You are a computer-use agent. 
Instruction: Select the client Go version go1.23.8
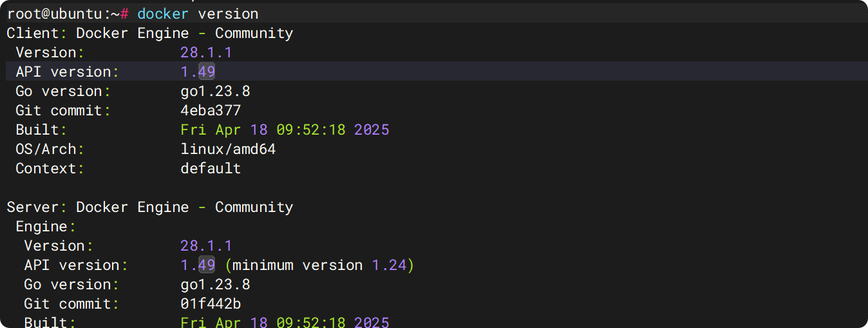coord(215,91)
